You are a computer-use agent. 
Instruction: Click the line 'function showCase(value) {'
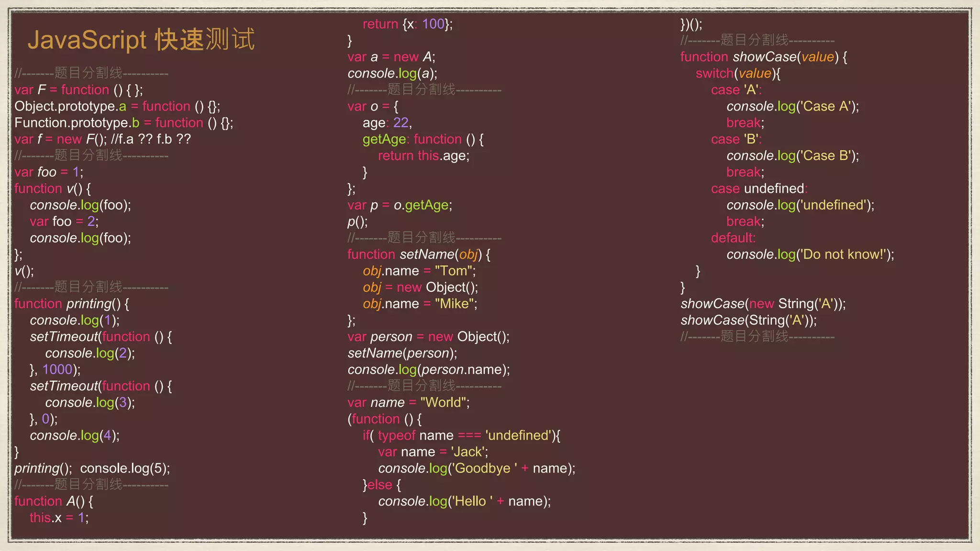(x=764, y=57)
